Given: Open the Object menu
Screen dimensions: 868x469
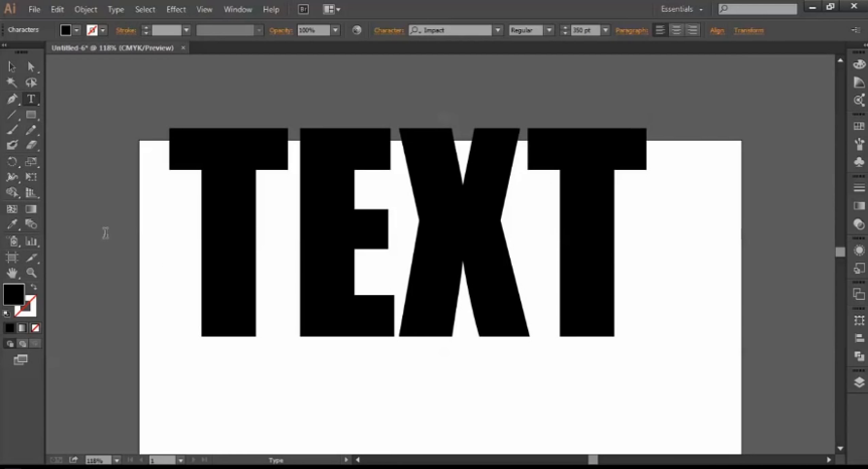Looking at the screenshot, I should [85, 10].
